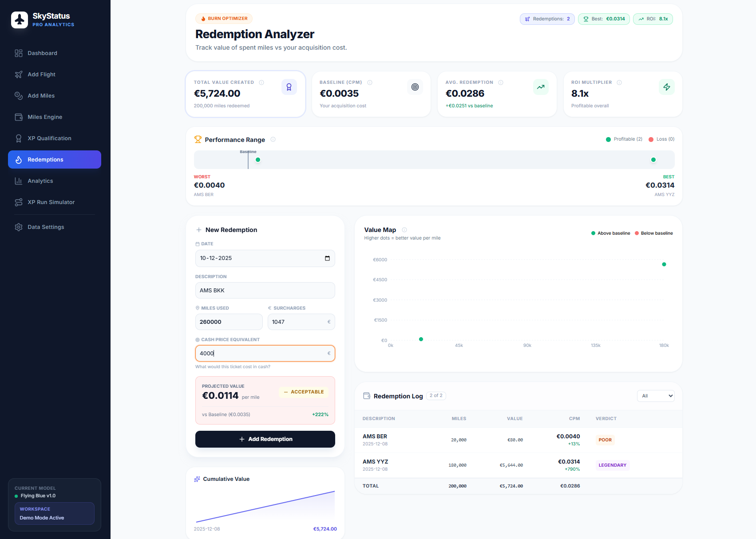Open the calendar picker in Date field

point(327,258)
